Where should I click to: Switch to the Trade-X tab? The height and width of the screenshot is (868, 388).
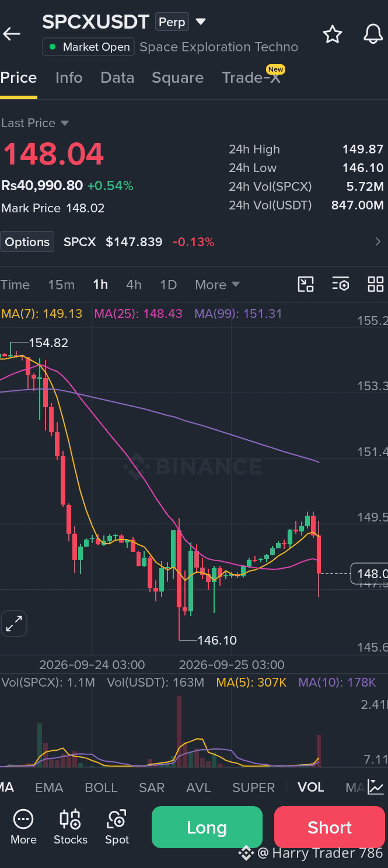pyautogui.click(x=251, y=78)
